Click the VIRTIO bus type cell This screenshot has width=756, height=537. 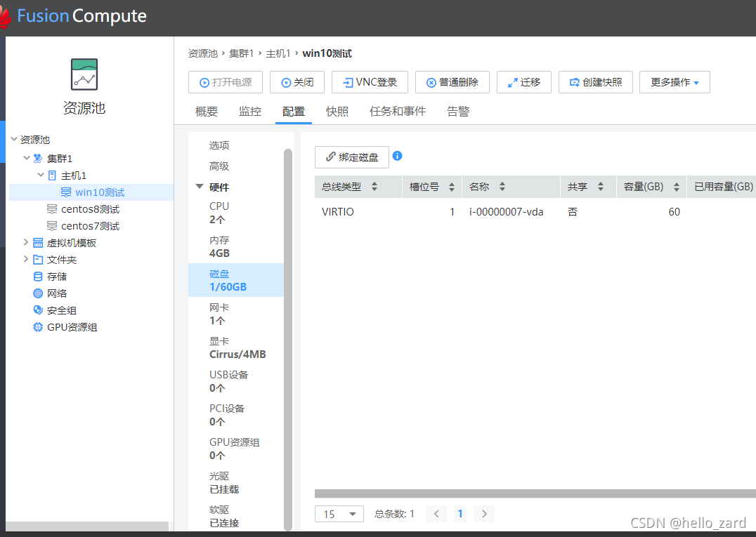point(337,212)
